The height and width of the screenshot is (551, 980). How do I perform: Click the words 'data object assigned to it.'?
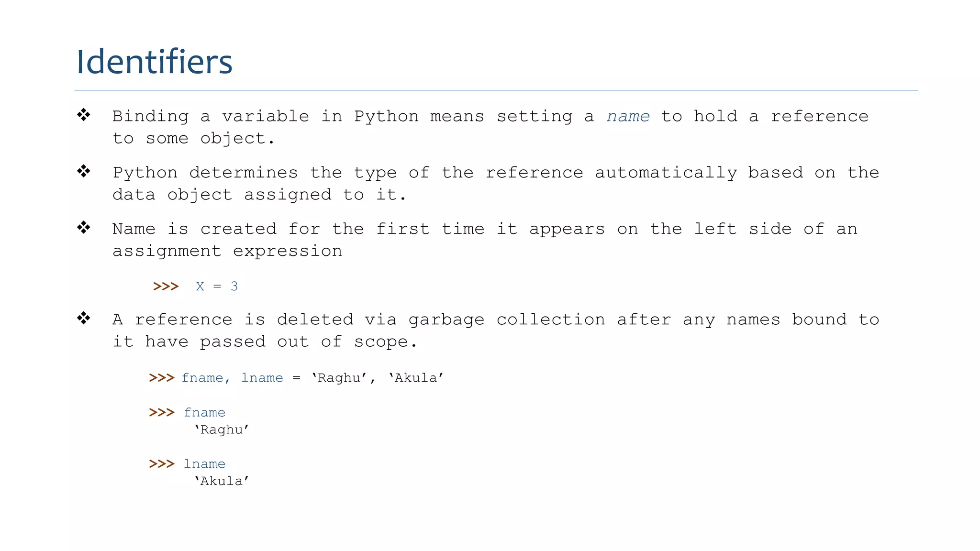(x=259, y=195)
